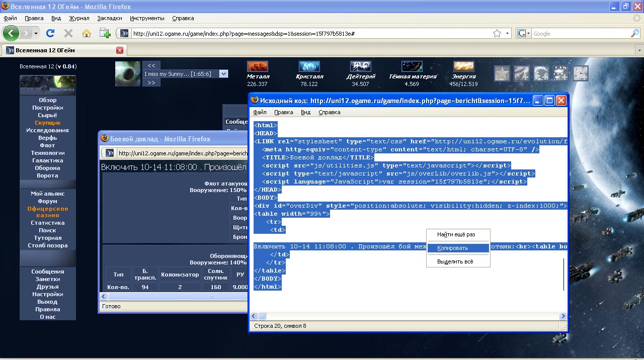Switch to the Вселенная 12 ОГейм tab
This screenshot has width=644, height=360.
coord(64,50)
